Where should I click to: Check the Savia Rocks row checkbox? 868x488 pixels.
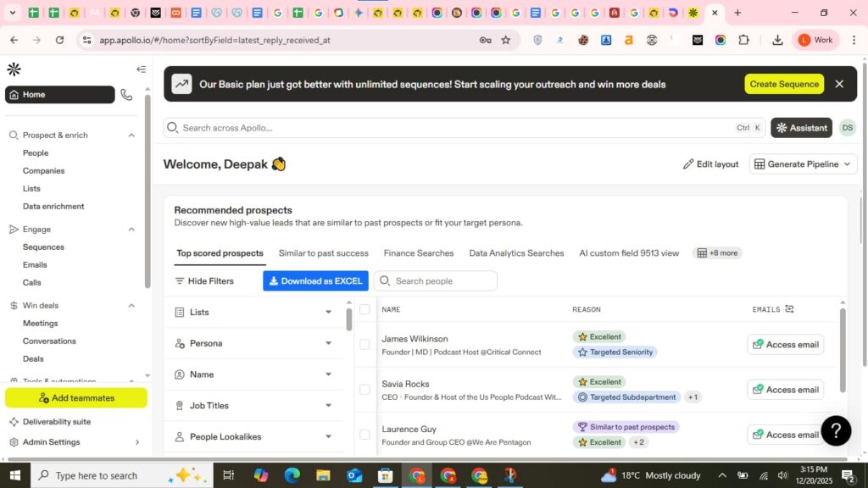(x=365, y=389)
